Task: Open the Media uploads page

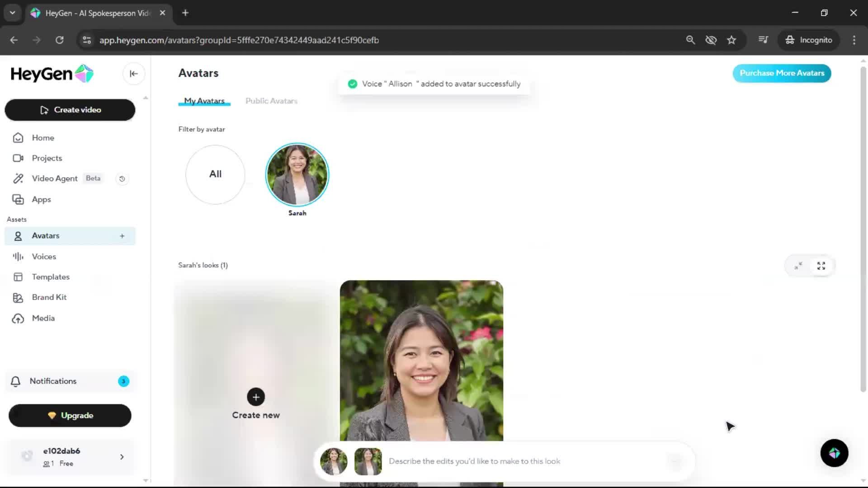Action: point(43,318)
